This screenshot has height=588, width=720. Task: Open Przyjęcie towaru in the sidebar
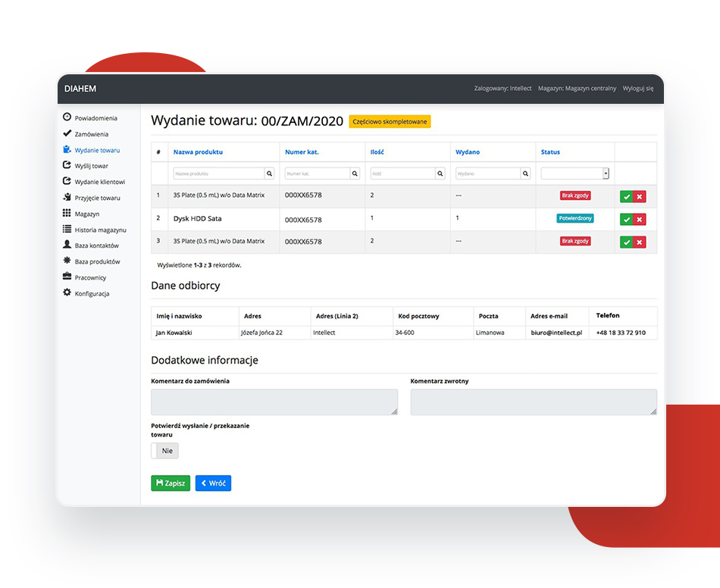[x=97, y=198]
